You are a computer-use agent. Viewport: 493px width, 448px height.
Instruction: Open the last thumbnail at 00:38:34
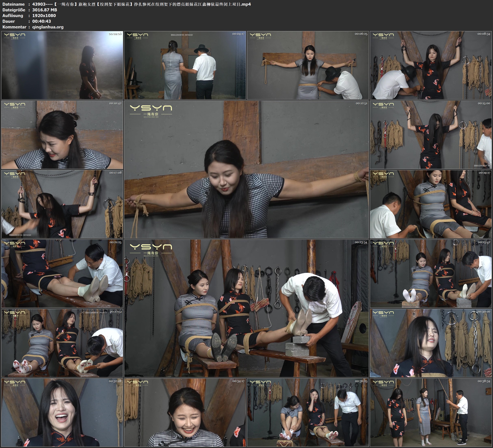tap(431, 412)
